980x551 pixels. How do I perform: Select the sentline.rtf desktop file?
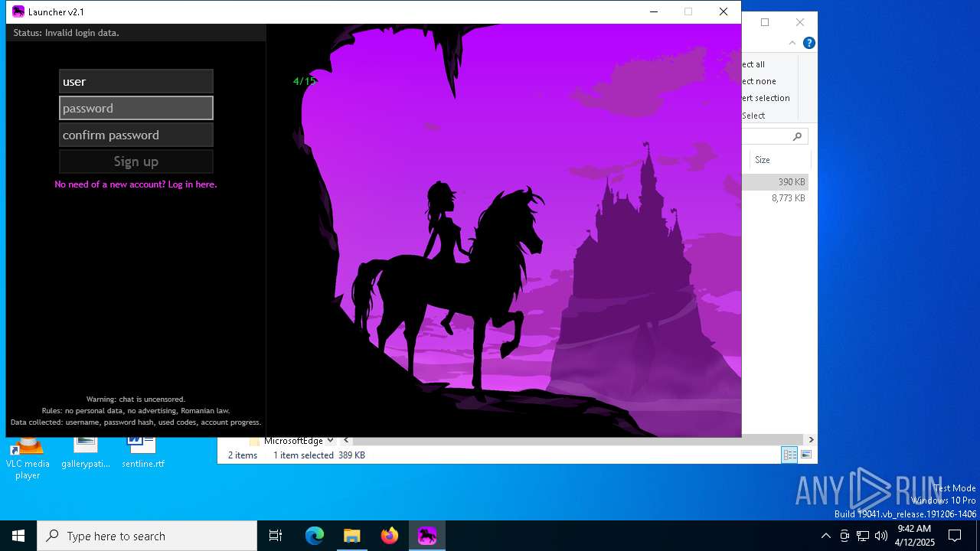[143, 452]
